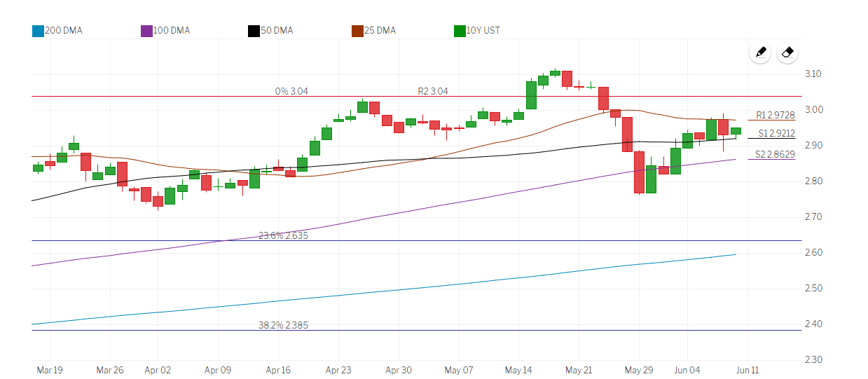Click the May 29 date axis label
This screenshot has width=868, height=379.
[x=639, y=369]
